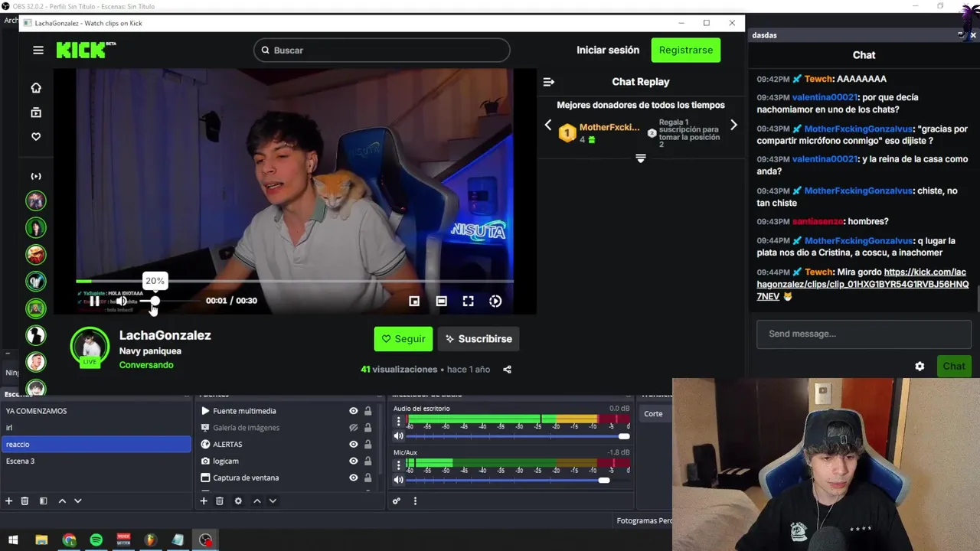
Task: Mute the Mic/Aux channel
Action: point(398,480)
